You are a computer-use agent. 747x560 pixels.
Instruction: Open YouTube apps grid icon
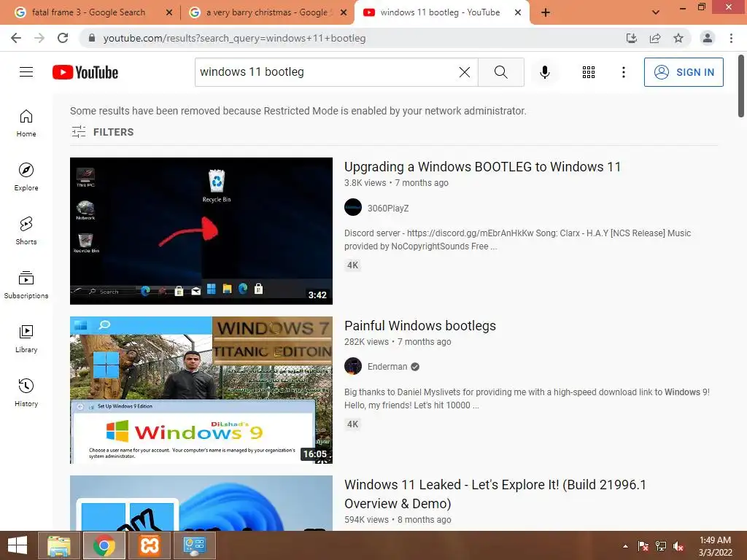[x=589, y=72]
